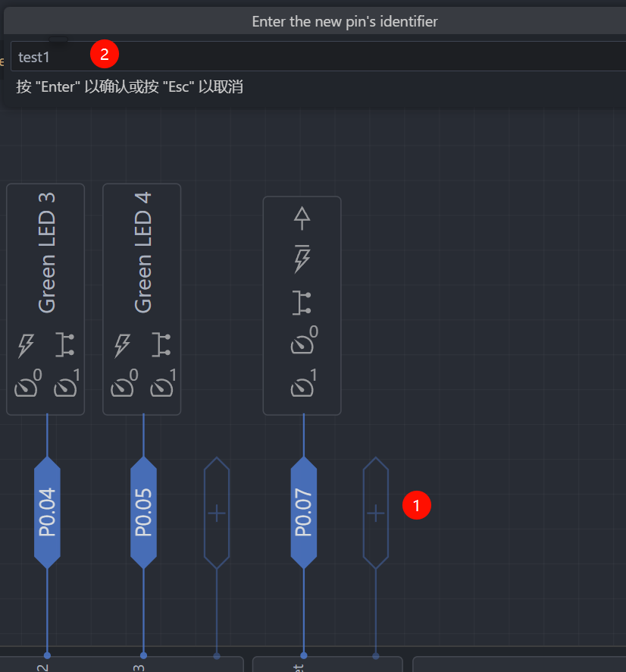
Task: Select the gauge 0 icon in the P0.07 card
Action: pos(302,343)
